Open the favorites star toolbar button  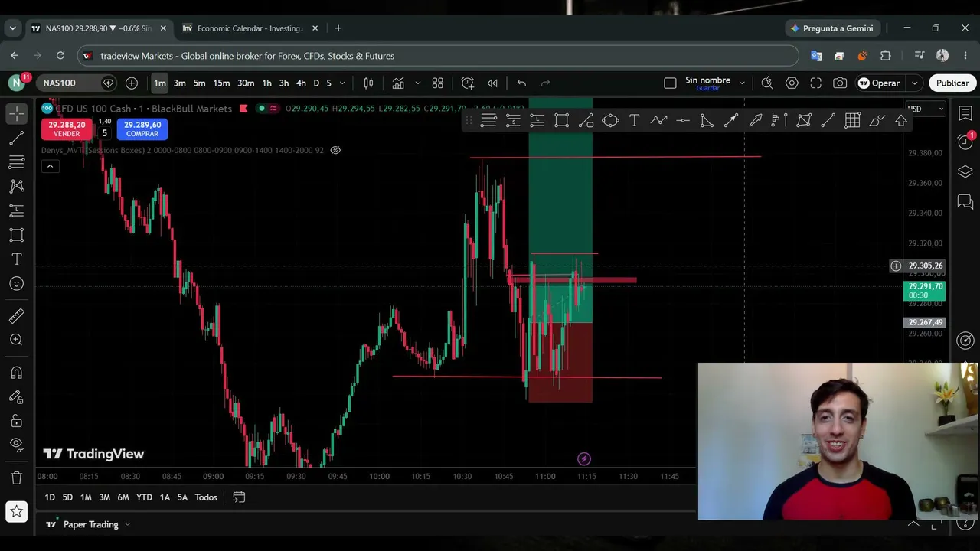16,511
